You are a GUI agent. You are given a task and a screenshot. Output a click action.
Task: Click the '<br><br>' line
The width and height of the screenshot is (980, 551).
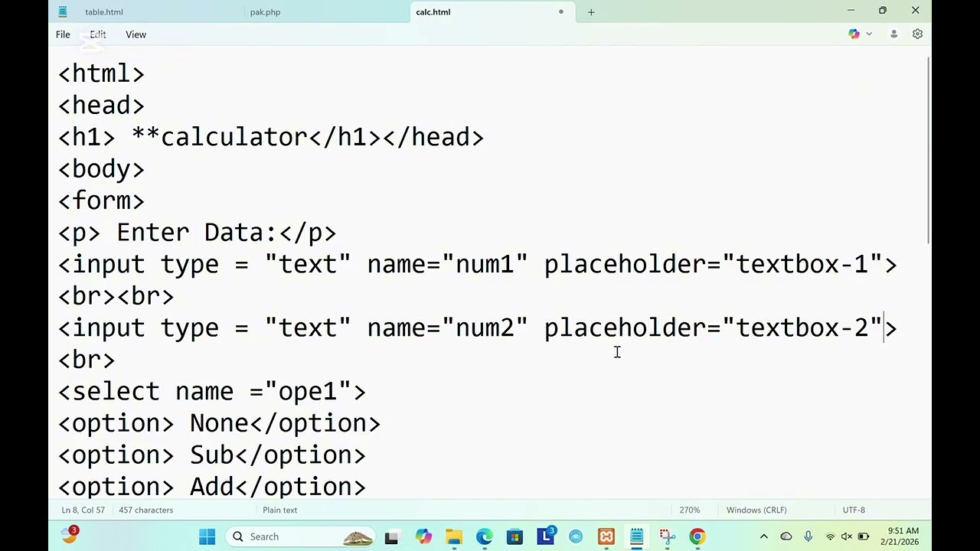coord(116,296)
